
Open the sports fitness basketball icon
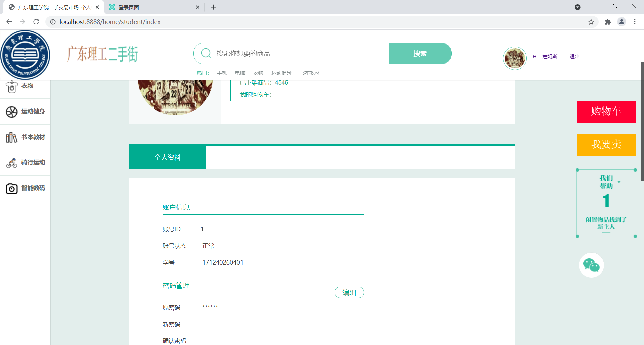12,112
